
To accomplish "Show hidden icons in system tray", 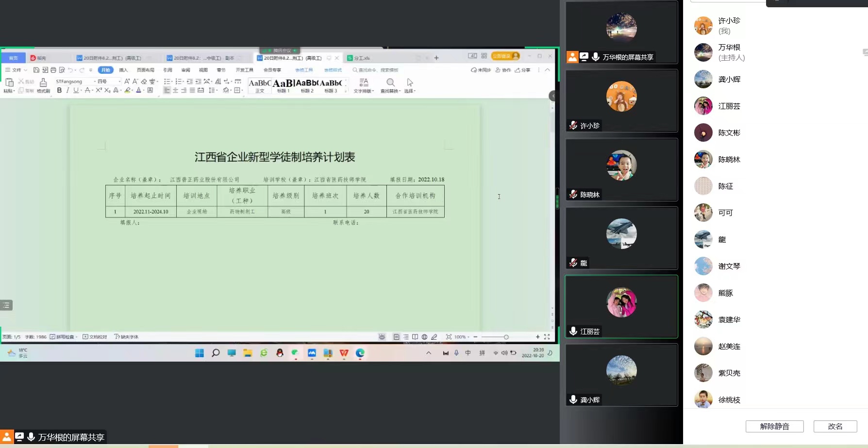I will 429,353.
